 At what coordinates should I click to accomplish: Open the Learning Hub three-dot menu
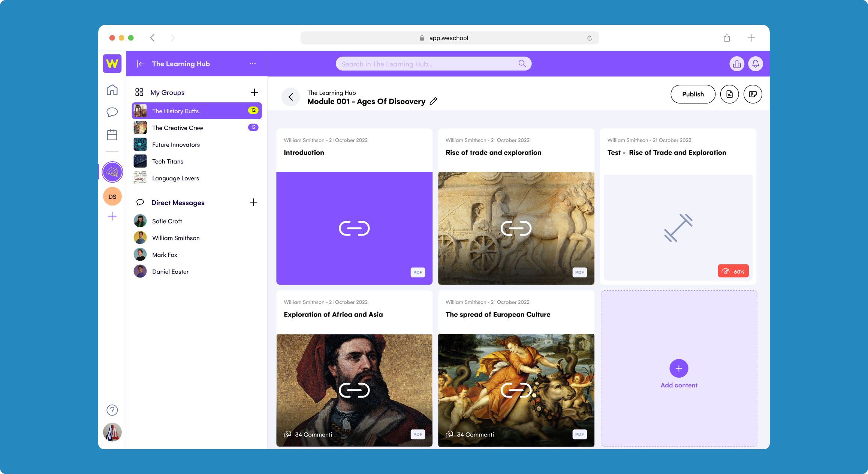point(253,64)
